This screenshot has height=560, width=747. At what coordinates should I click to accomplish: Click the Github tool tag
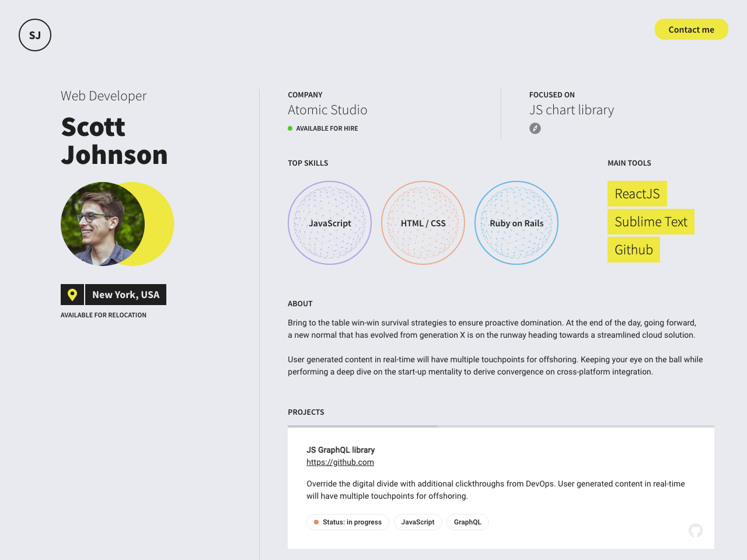pos(633,250)
